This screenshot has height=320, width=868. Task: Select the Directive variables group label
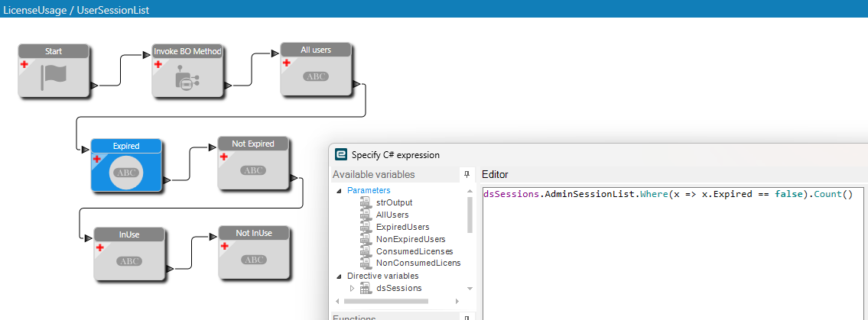click(383, 276)
